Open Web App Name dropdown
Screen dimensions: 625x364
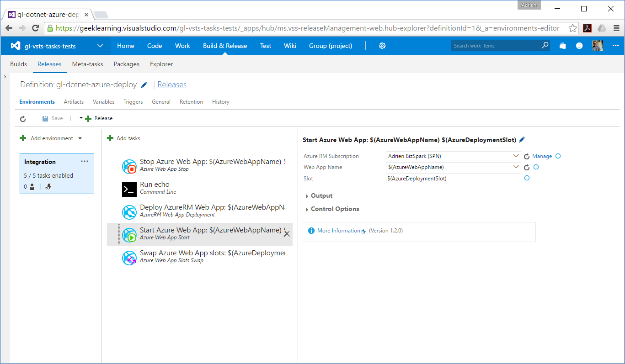coord(516,167)
